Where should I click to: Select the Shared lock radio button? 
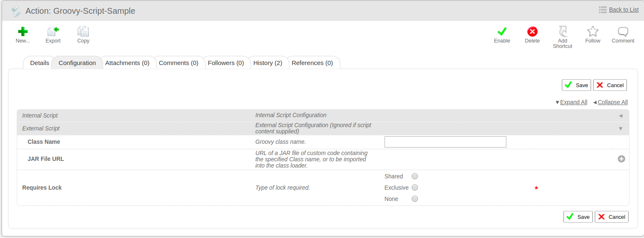coord(415,176)
